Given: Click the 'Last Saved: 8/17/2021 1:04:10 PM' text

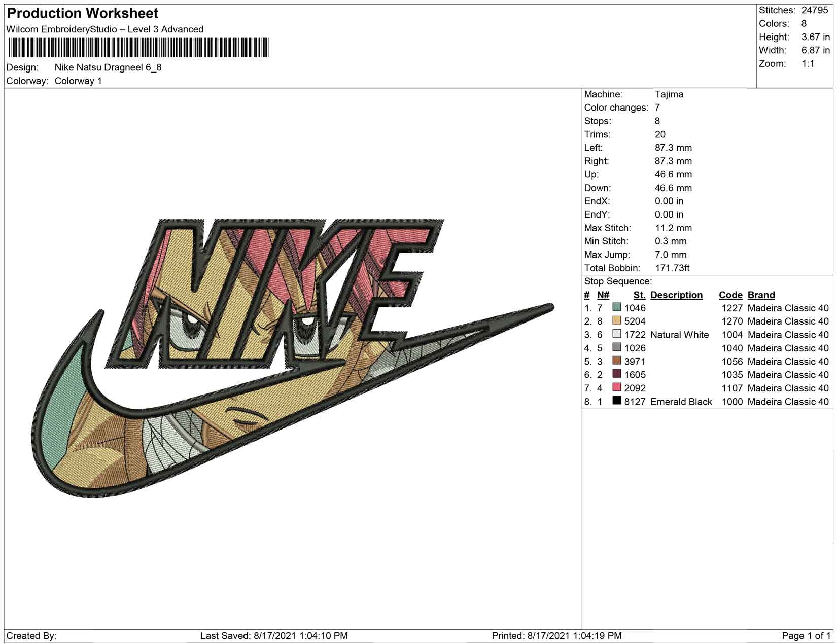Looking at the screenshot, I should point(274,636).
